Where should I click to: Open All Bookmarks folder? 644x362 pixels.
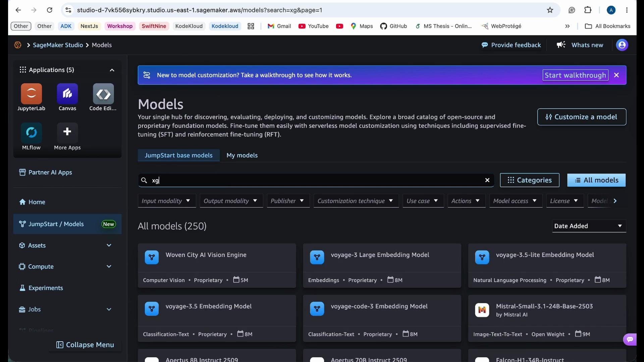[607, 26]
